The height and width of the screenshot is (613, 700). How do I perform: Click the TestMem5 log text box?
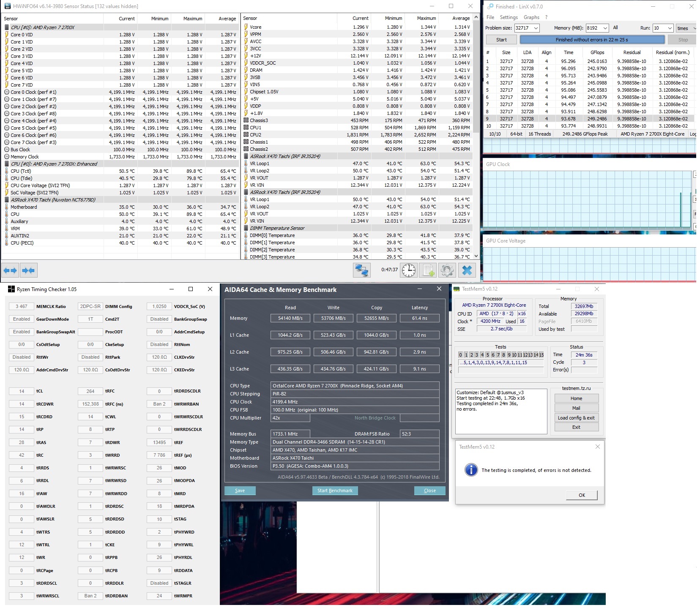click(x=501, y=411)
